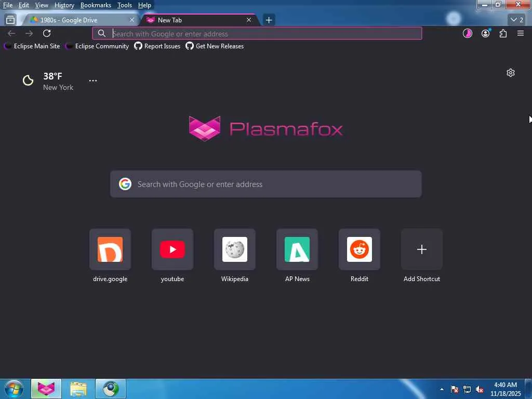Switch to 1980s - Google Drive tab

coord(80,20)
